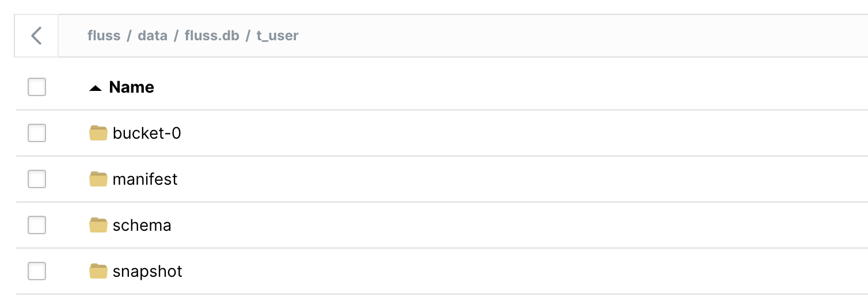Sort by the Name column header

pos(131,87)
